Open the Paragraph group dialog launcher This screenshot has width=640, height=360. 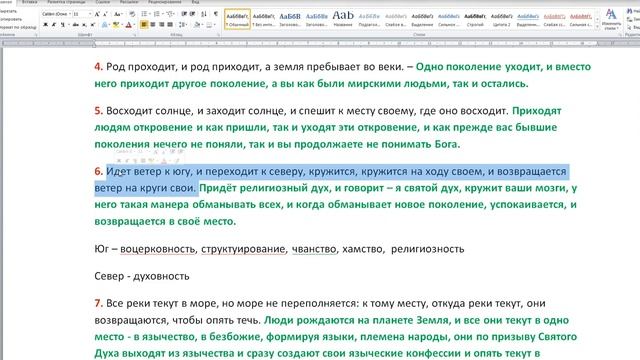(x=218, y=35)
